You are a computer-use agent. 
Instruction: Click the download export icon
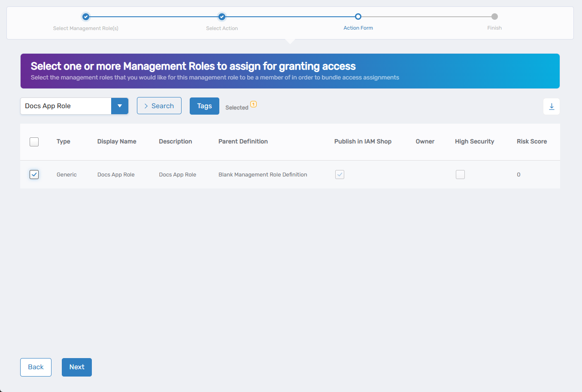coord(551,106)
